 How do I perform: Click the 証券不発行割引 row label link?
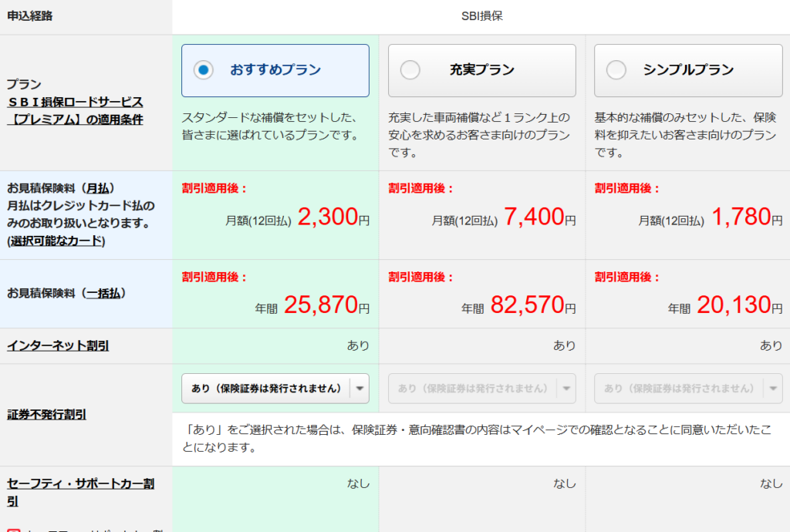point(46,414)
